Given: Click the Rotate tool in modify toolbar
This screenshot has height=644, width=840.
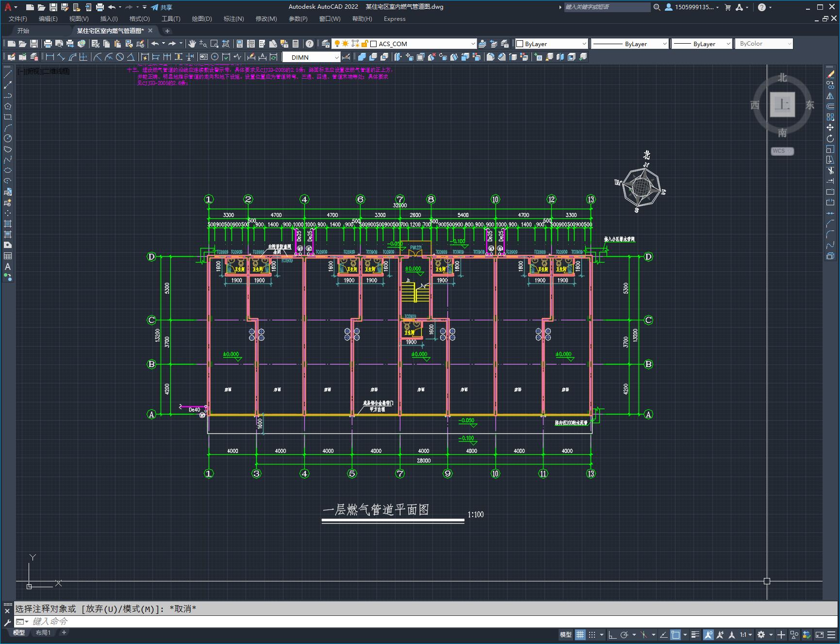Looking at the screenshot, I should 830,138.
